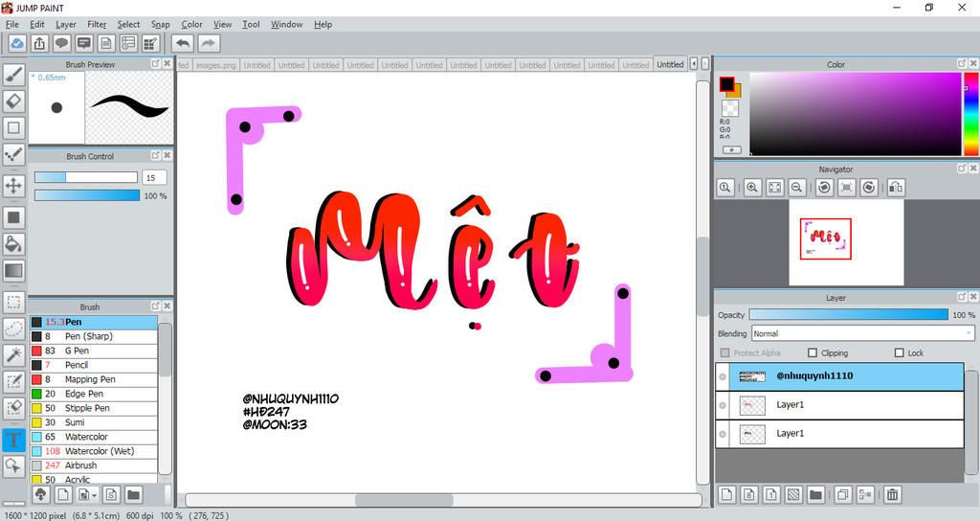This screenshot has height=521, width=980.
Task: Open the Filter menu
Action: tap(97, 24)
